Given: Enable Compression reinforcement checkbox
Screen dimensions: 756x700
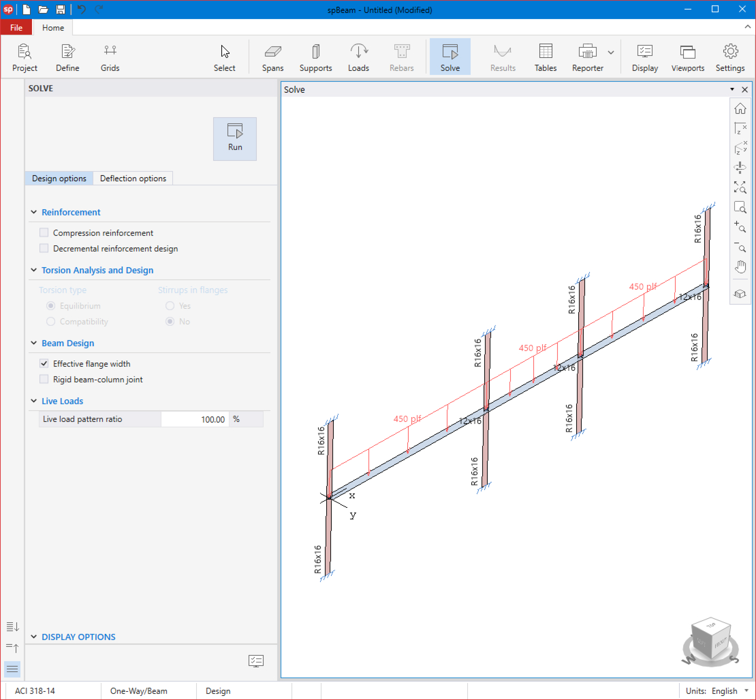Looking at the screenshot, I should [44, 233].
